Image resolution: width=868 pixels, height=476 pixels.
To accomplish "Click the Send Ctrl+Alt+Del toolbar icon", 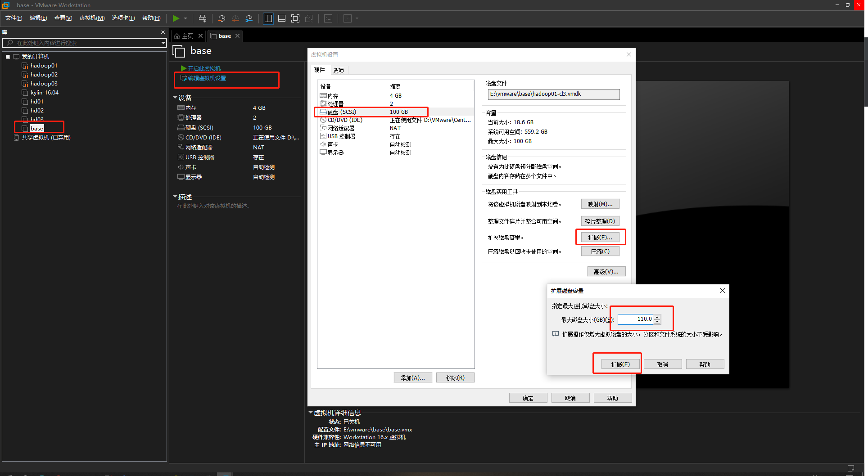I will [203, 18].
